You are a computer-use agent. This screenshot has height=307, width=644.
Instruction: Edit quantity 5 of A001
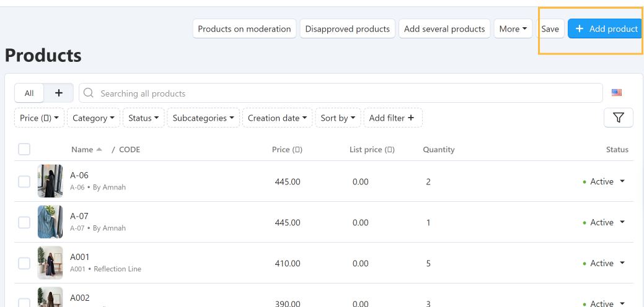[428, 263]
